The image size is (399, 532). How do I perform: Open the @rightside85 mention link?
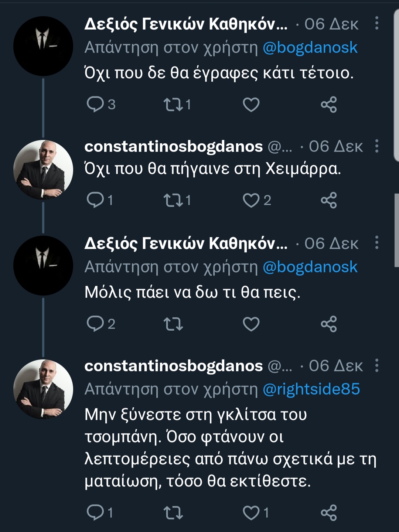(x=311, y=389)
